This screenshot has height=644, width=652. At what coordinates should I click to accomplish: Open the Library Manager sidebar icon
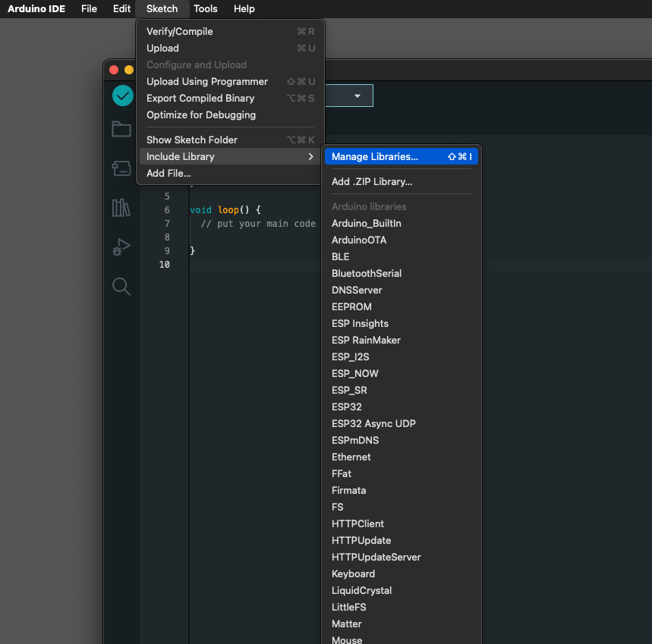point(121,207)
